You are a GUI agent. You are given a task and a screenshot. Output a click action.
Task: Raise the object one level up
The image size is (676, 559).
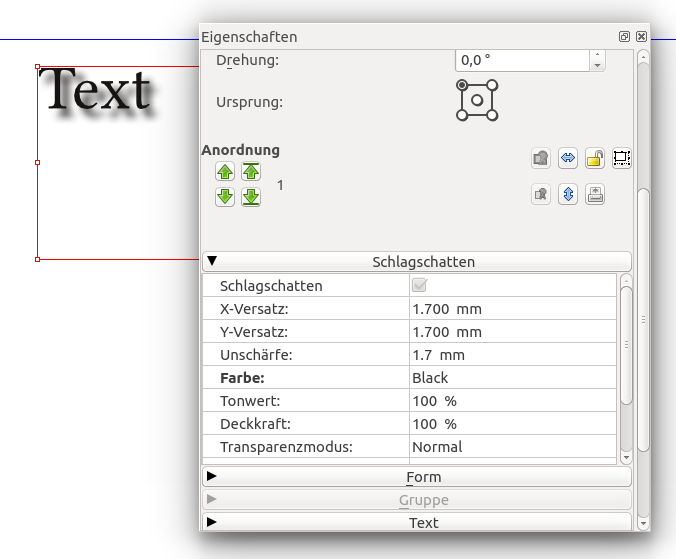pyautogui.click(x=225, y=172)
